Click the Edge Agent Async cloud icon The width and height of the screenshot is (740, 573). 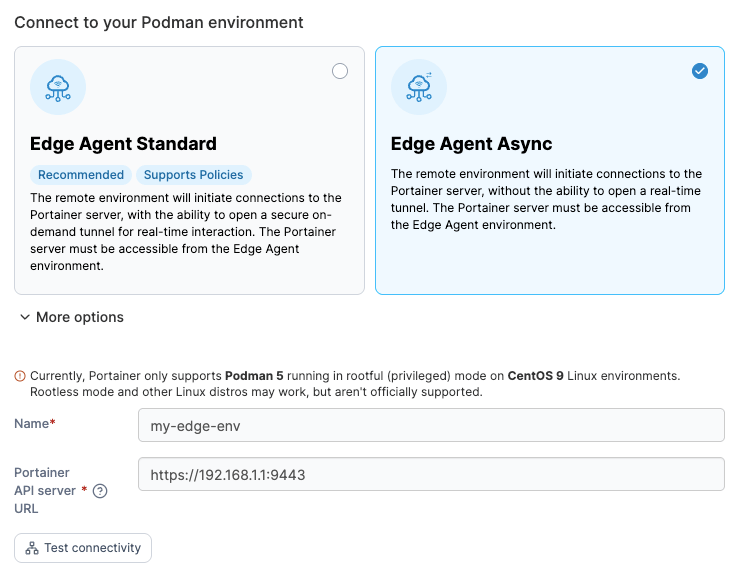419,87
